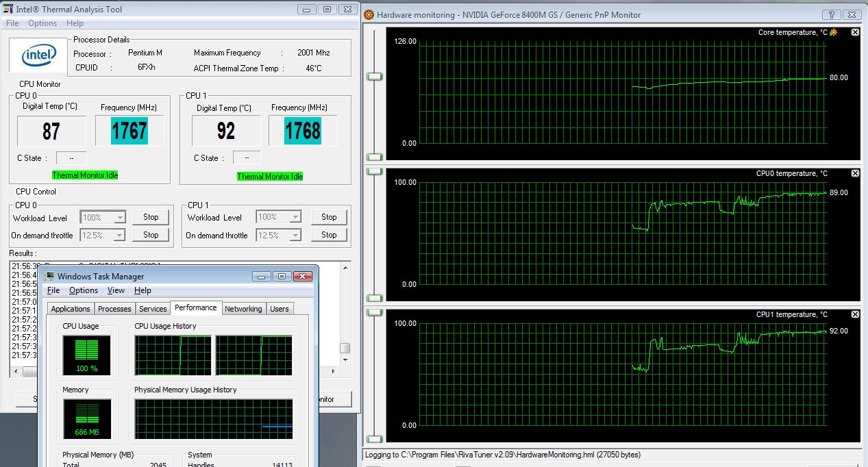Click the Logging to HardwareMonitoring.hml status bar

pos(612,455)
